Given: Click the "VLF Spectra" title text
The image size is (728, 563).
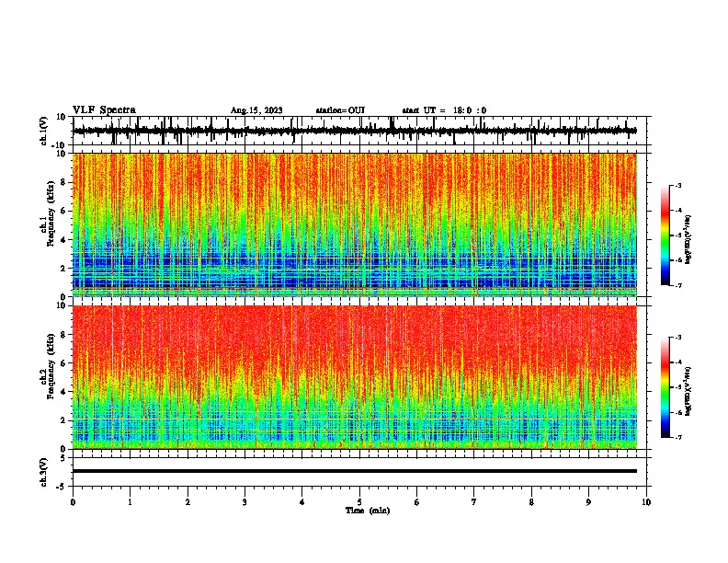Looking at the screenshot, I should click(104, 110).
